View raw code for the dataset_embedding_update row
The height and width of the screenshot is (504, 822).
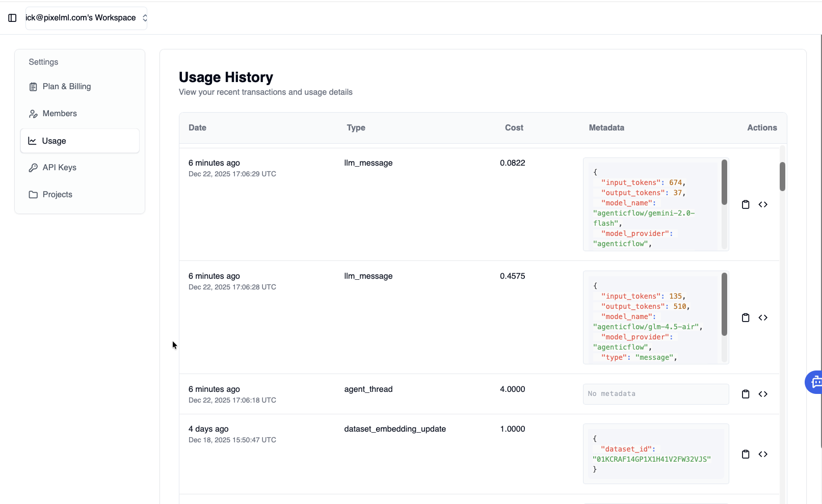pyautogui.click(x=763, y=454)
